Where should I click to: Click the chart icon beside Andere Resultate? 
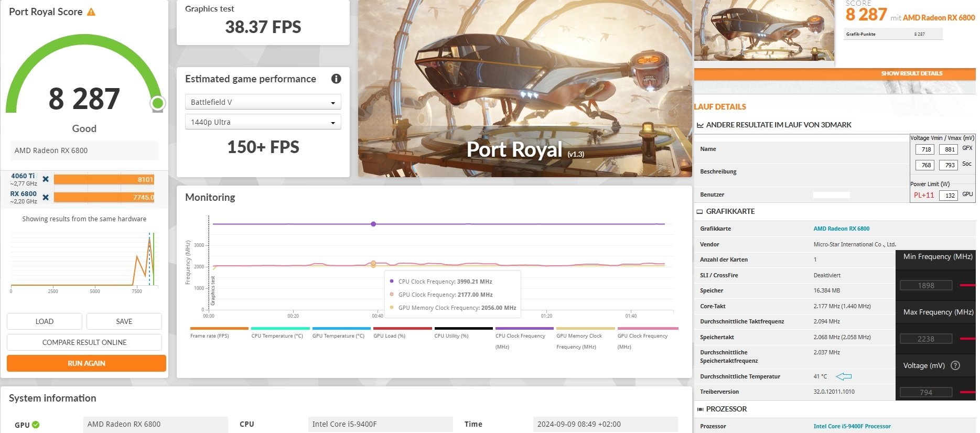pos(700,125)
